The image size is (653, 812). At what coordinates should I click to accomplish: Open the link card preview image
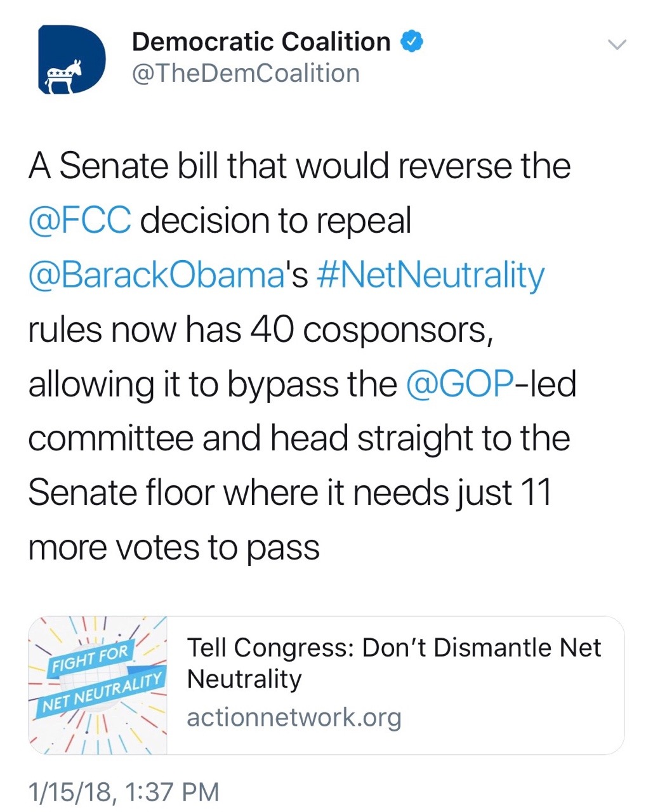point(98,685)
